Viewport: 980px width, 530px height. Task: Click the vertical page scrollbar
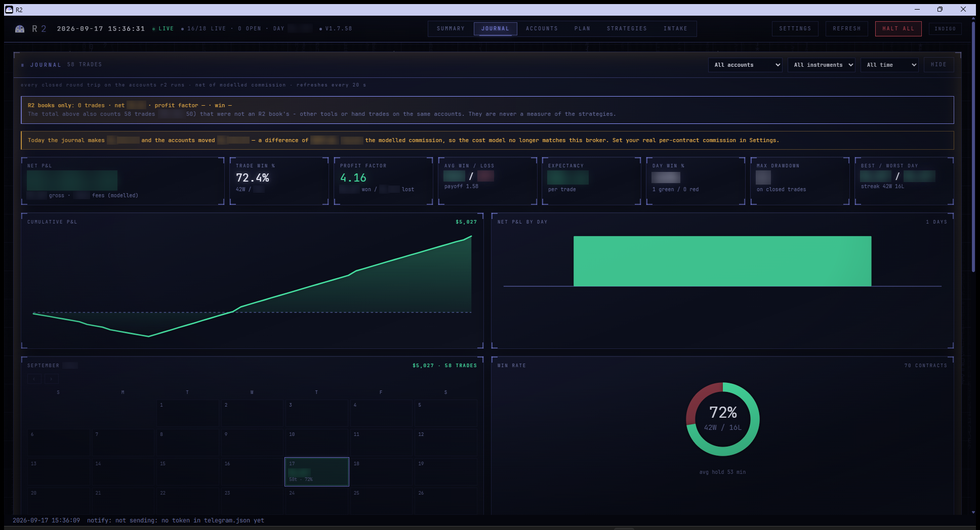[x=973, y=147]
